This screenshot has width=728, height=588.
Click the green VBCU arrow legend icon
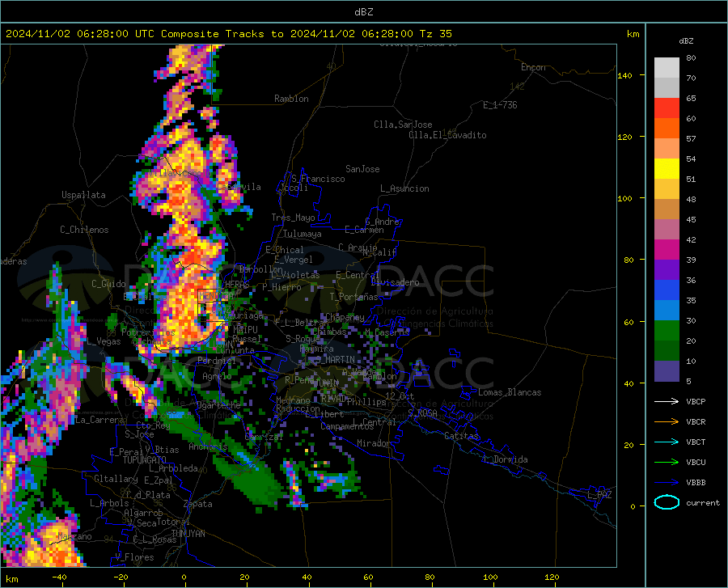coord(667,462)
